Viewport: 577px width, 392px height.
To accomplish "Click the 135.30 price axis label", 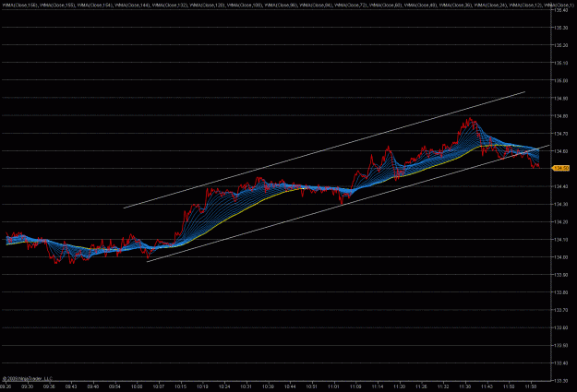I will [x=560, y=28].
